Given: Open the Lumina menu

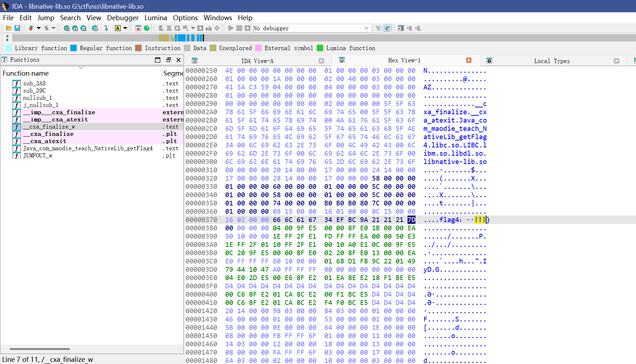Looking at the screenshot, I should pos(156,18).
